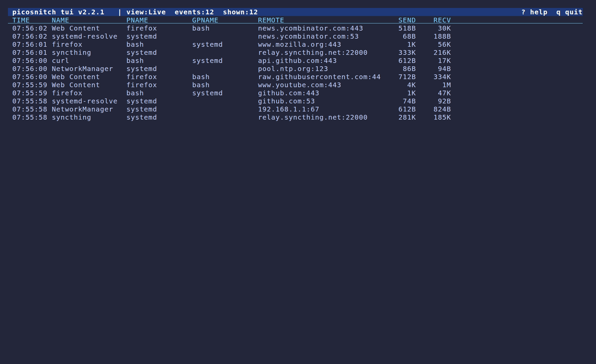Click the 333K send value
This screenshot has height=364, width=596.
(x=407, y=53)
